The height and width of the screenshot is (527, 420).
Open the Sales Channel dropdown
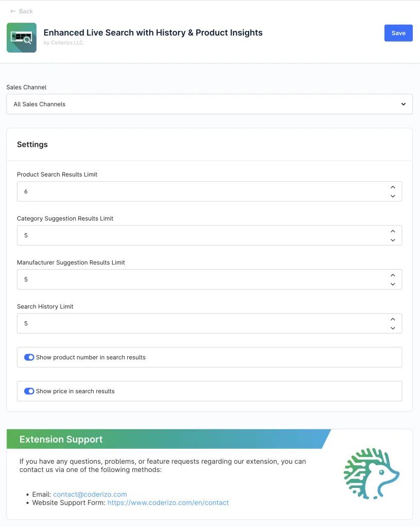point(209,104)
